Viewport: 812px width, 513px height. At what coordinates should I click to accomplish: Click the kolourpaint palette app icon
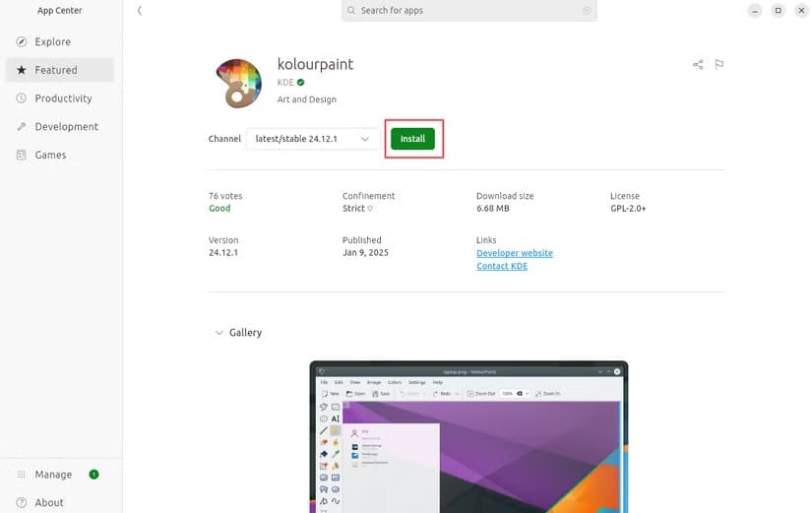237,82
